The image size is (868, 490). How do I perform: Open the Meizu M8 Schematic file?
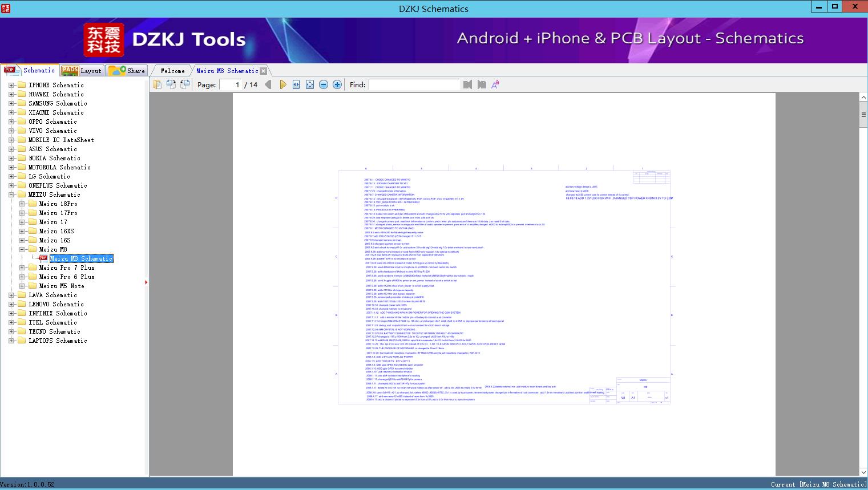tap(82, 258)
